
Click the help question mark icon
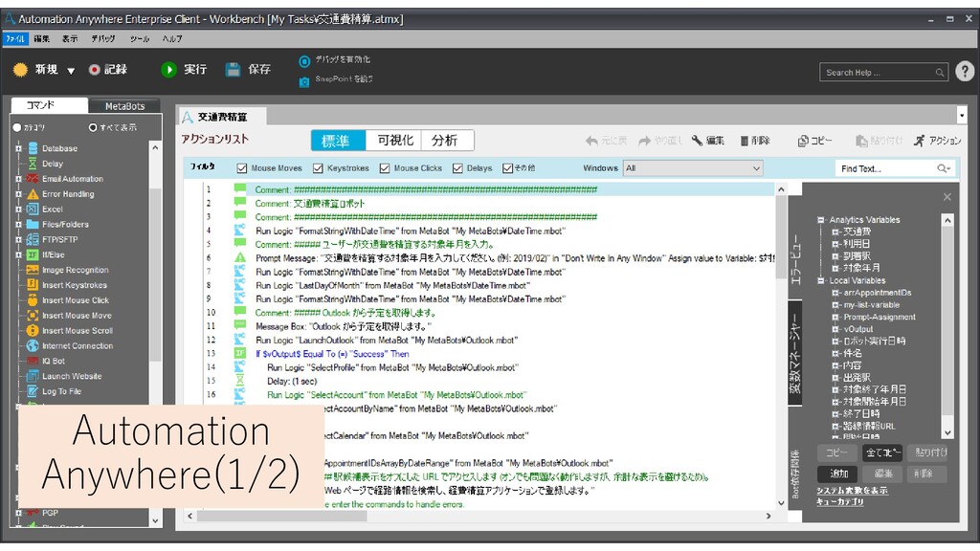pyautogui.click(x=965, y=71)
